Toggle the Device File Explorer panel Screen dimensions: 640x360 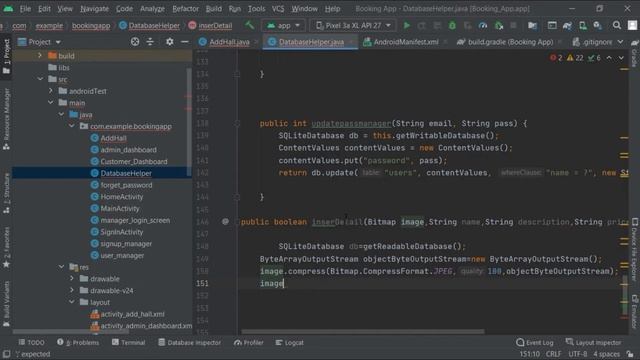pyautogui.click(x=634, y=250)
